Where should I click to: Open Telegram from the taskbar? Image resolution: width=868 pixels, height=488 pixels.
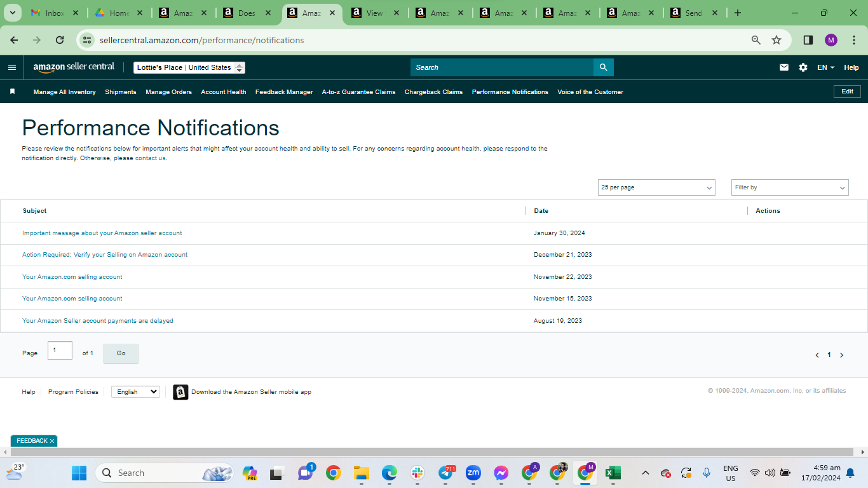446,473
